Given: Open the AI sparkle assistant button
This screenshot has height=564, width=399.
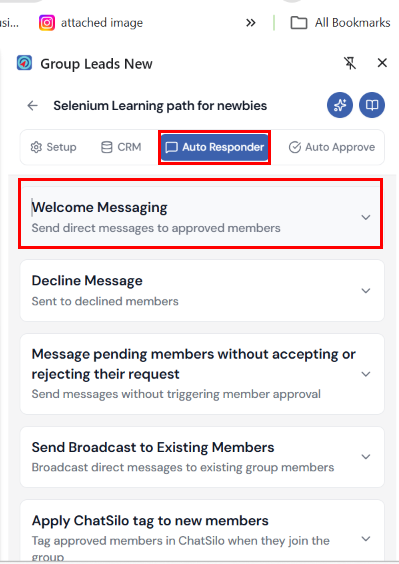Looking at the screenshot, I should click(340, 105).
